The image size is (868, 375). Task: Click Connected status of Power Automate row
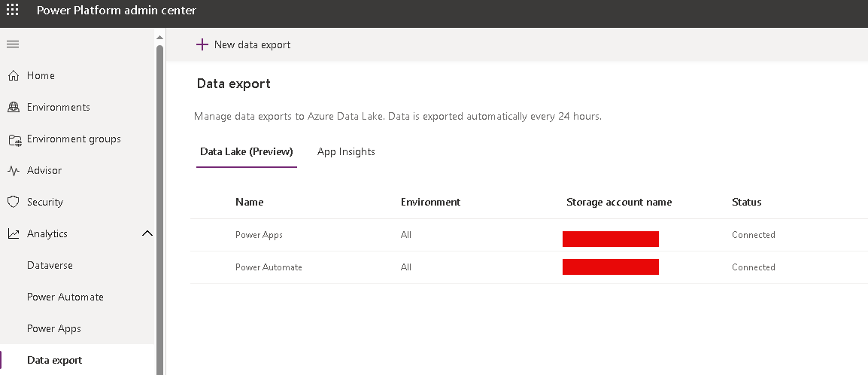pos(754,267)
